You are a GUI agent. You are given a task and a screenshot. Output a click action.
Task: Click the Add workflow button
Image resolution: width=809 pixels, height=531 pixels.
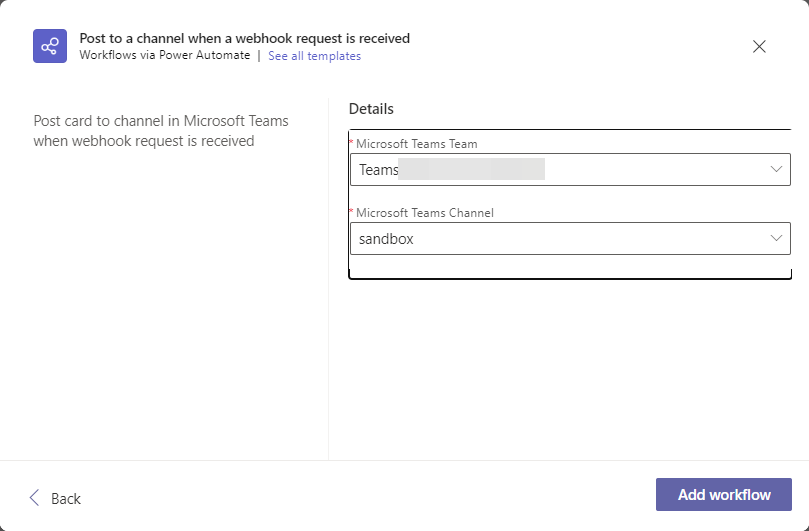click(x=724, y=494)
